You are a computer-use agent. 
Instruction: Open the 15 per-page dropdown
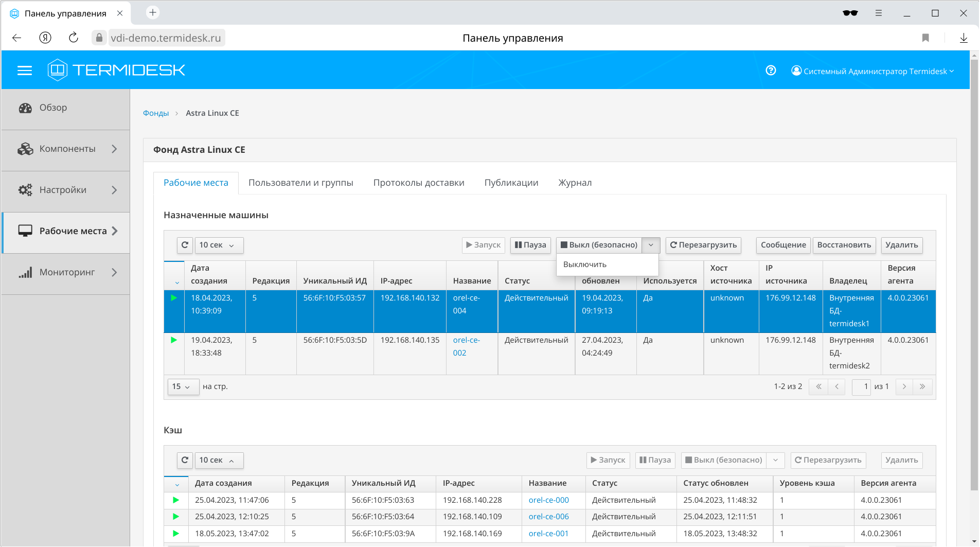183,386
